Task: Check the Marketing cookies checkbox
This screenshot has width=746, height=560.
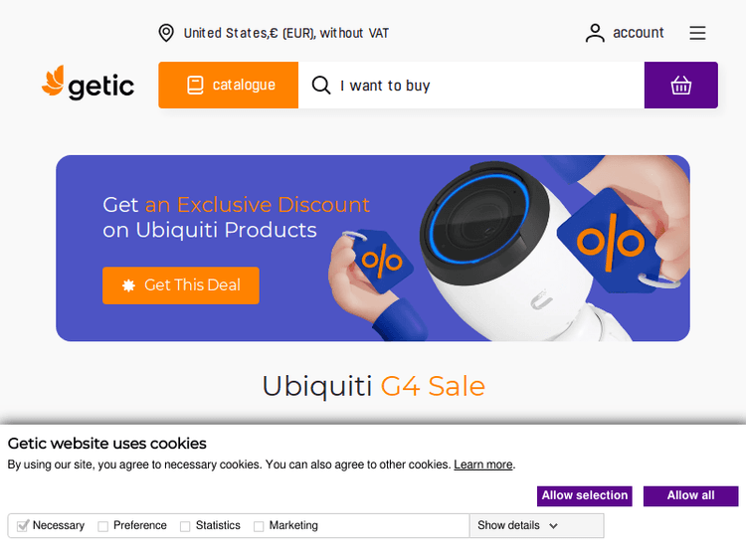Action: [259, 526]
